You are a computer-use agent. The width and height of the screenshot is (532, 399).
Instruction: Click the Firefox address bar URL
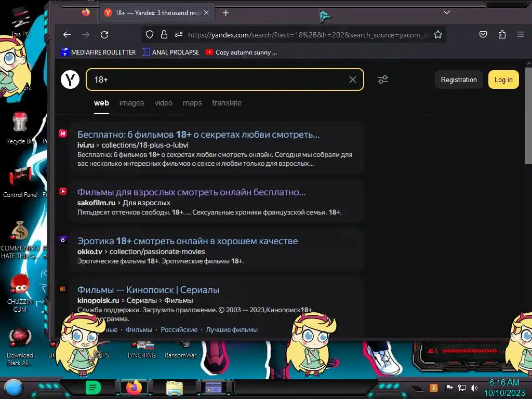308,35
